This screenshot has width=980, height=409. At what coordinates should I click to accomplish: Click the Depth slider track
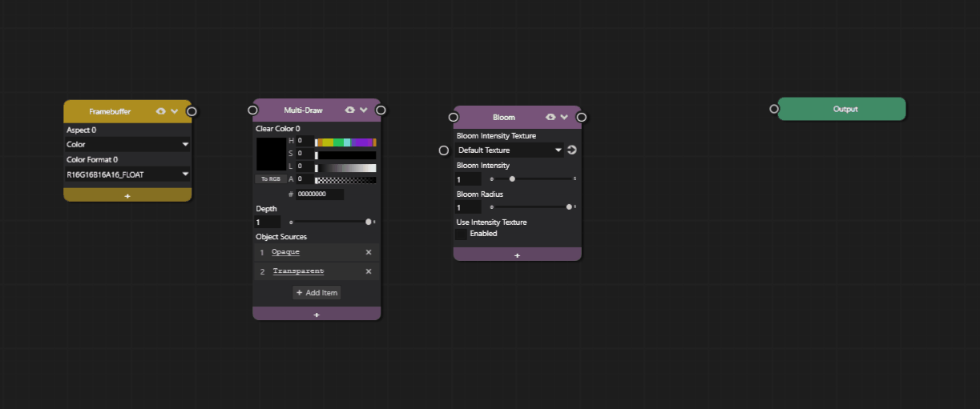pyautogui.click(x=332, y=222)
